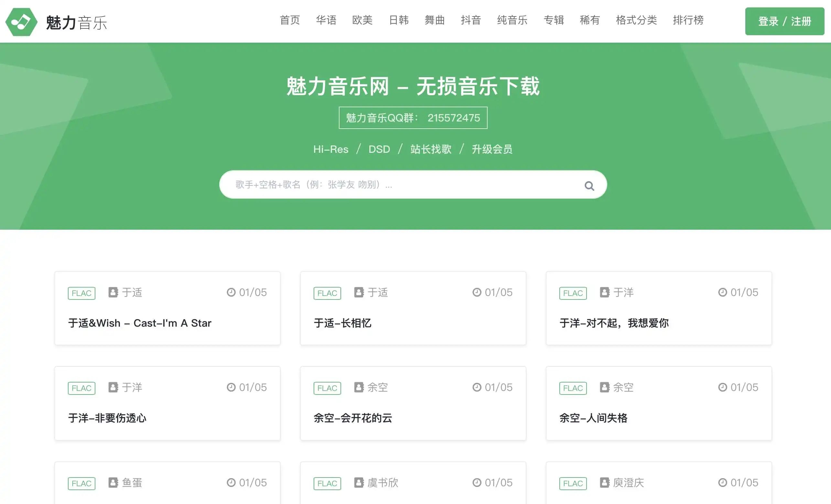Click clock icon on 于适&Wish card
This screenshot has height=504, width=831.
click(231, 292)
